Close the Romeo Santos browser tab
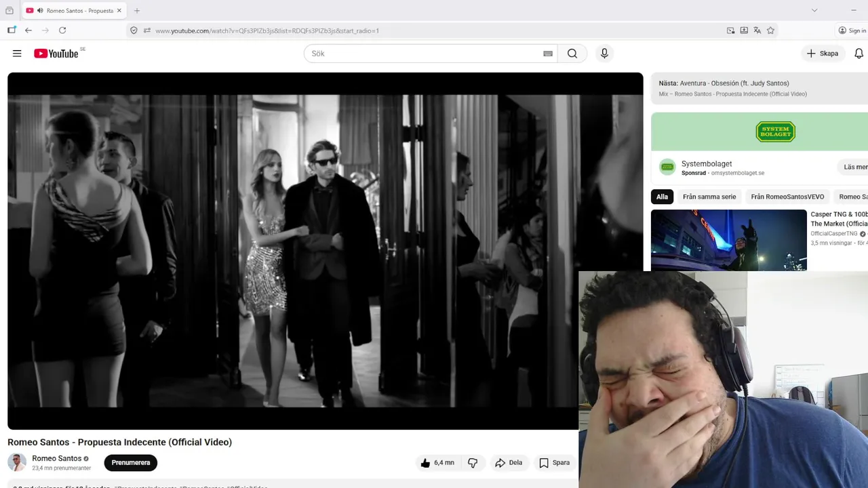The image size is (868, 488). coord(119,11)
